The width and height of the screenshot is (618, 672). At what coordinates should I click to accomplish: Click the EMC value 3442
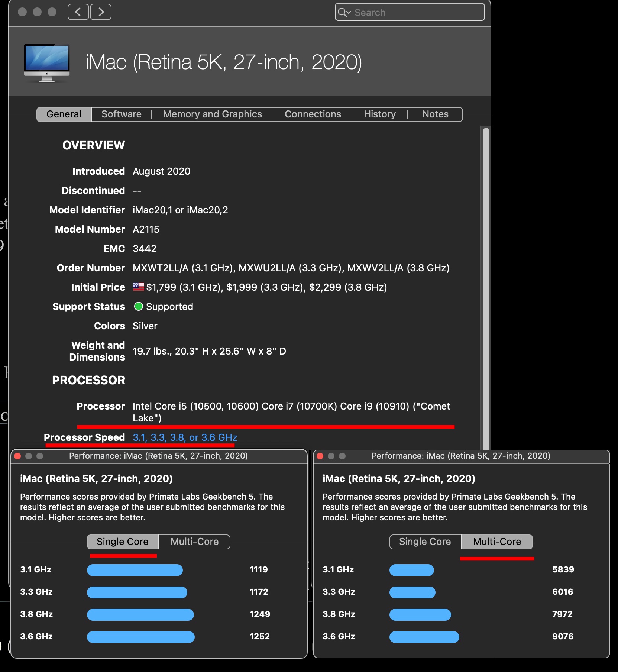point(145,249)
